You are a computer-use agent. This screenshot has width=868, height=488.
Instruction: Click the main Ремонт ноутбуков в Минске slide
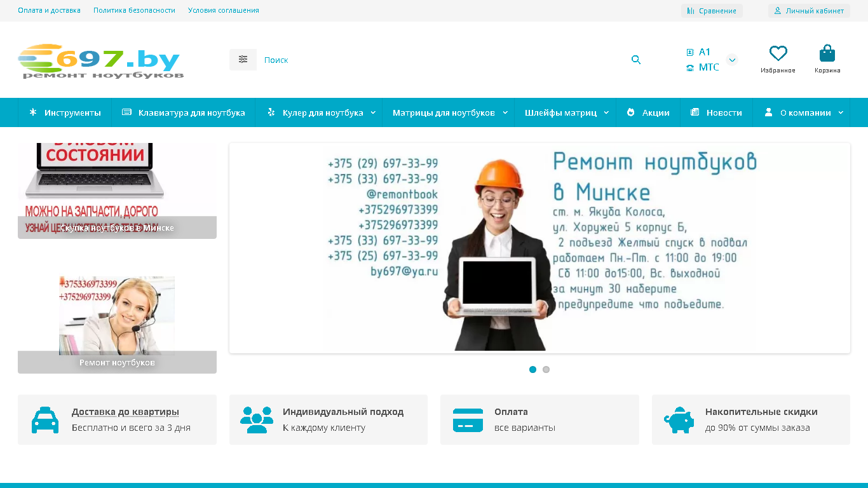[x=539, y=248]
